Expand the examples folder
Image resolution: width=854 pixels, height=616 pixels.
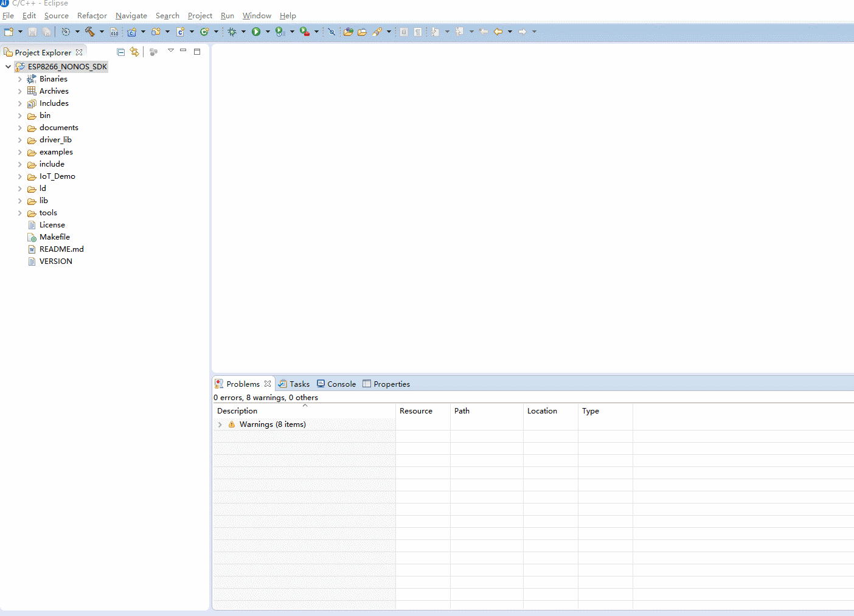20,152
